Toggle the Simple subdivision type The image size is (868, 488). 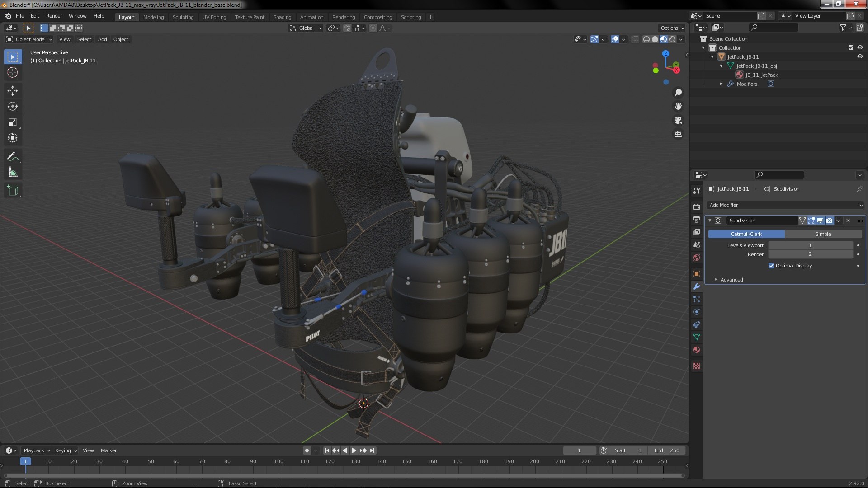823,234
